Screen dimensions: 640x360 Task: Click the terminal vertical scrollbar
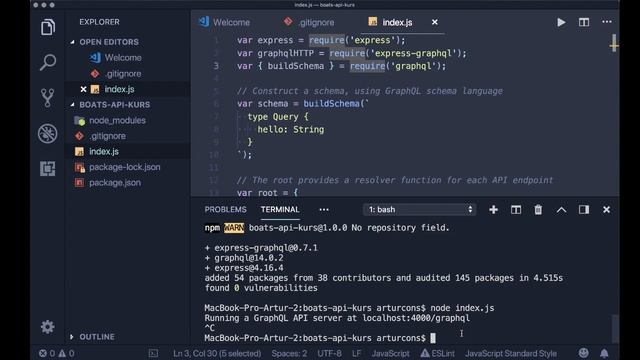[615, 329]
